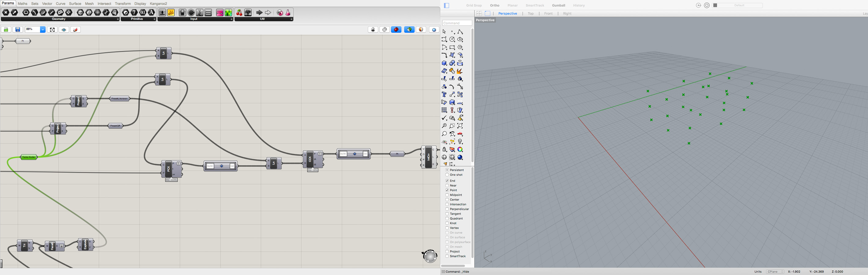
Task: Click the Tacka Kocke green parameter
Action: click(x=29, y=157)
